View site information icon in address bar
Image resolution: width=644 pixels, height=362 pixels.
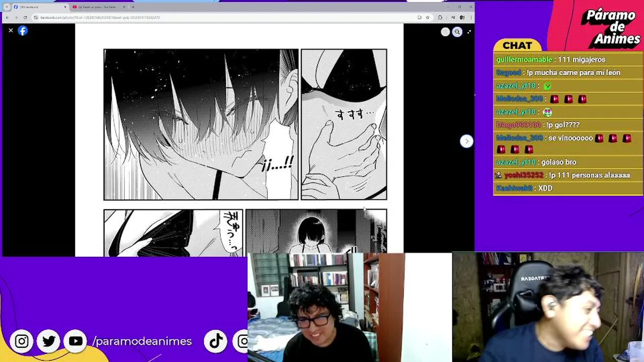[36, 18]
